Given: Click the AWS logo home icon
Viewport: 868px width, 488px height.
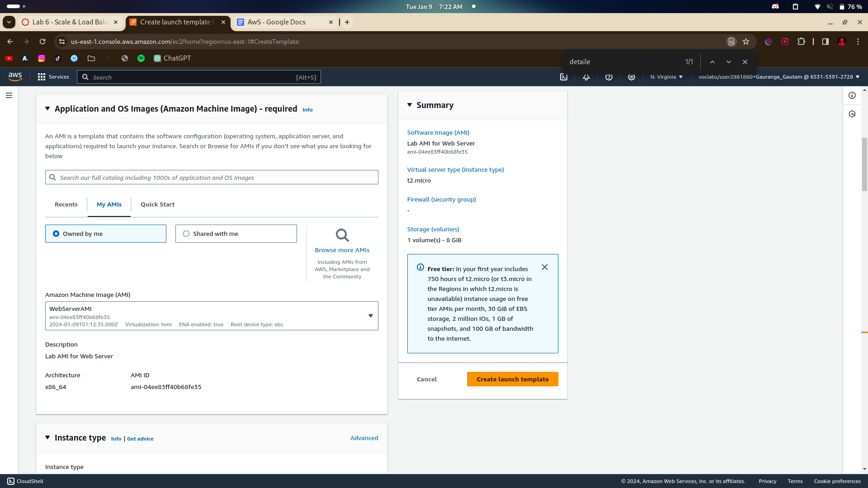Looking at the screenshot, I should tap(15, 77).
